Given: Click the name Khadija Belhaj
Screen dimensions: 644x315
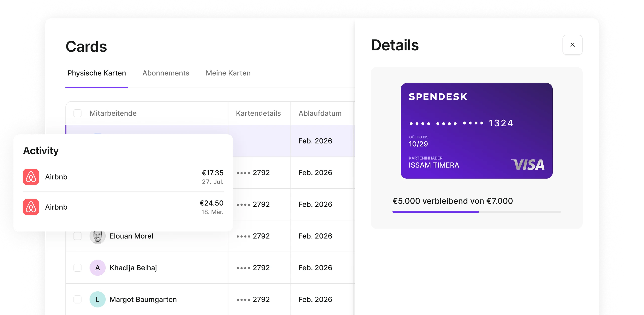Looking at the screenshot, I should (x=133, y=268).
